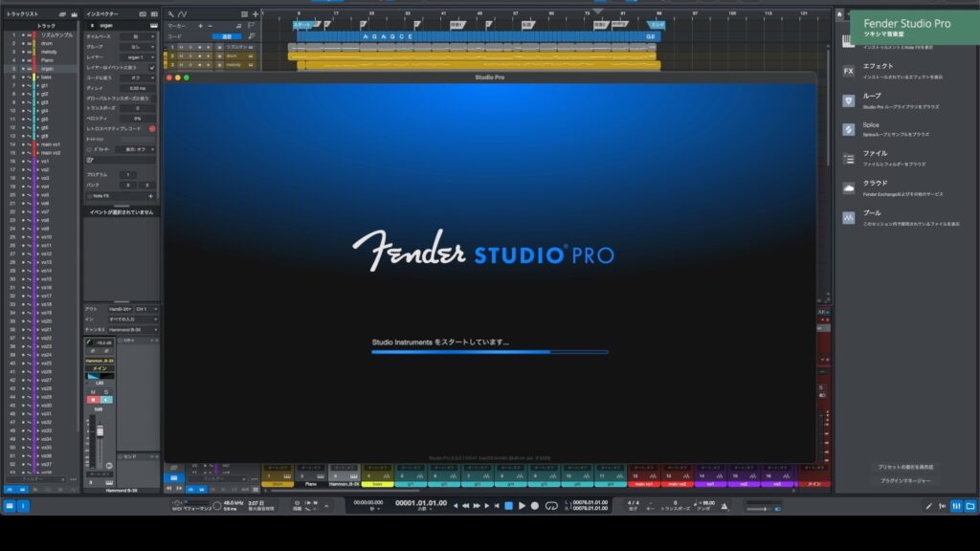980x551 pixels.
Task: Mute the organ channel in inspector
Action: click(93, 400)
